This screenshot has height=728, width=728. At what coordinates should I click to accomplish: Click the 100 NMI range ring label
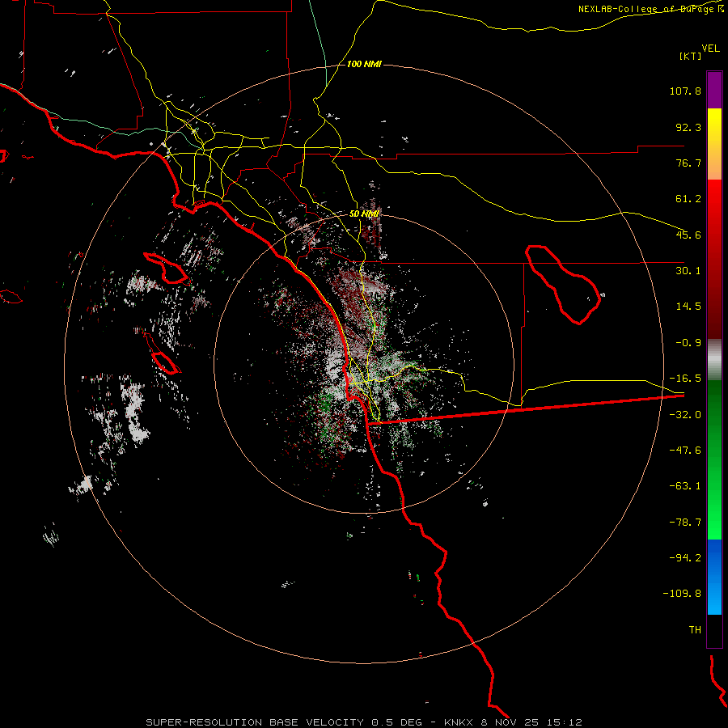point(364,64)
